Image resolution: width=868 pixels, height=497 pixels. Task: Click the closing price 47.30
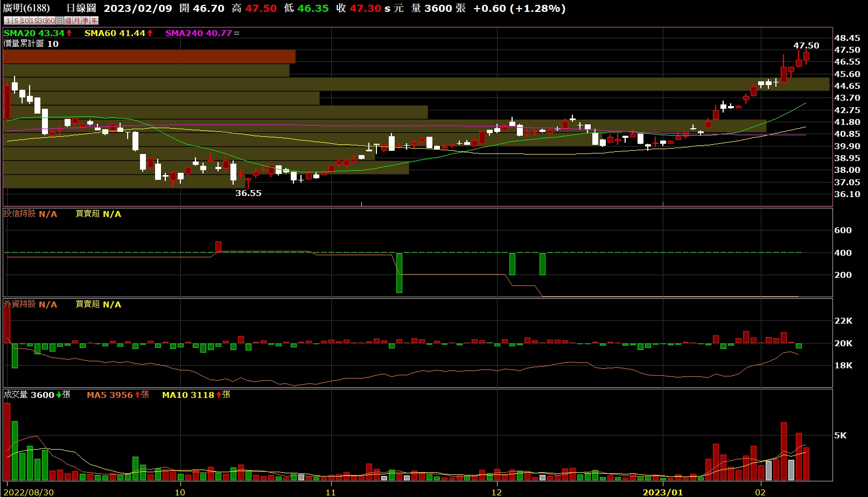tap(365, 8)
